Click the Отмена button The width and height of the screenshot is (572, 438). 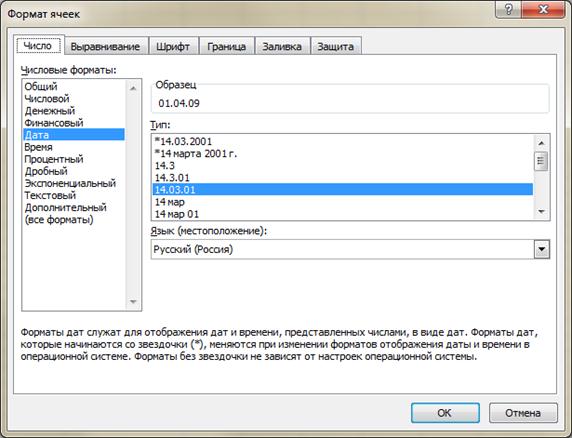tap(523, 413)
